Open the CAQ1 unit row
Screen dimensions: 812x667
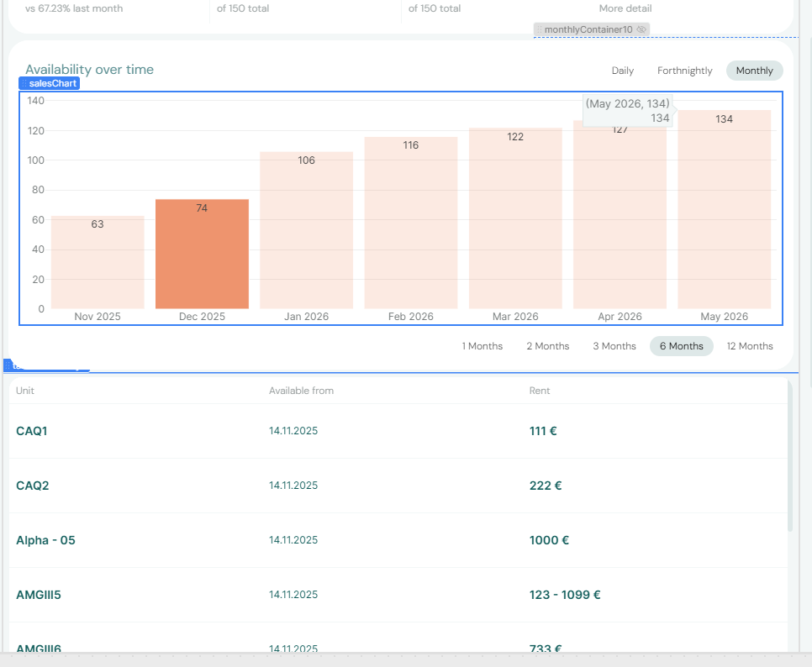click(x=30, y=431)
